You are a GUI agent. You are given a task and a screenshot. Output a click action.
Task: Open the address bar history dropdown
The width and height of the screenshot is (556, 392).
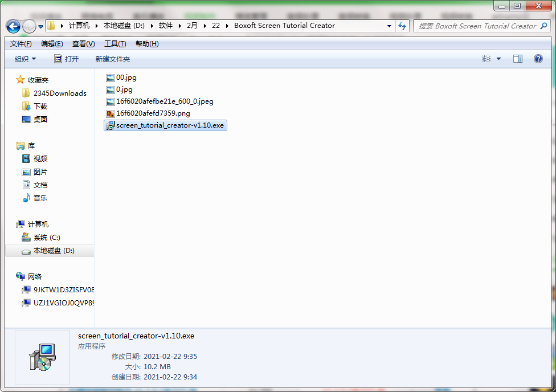389,26
